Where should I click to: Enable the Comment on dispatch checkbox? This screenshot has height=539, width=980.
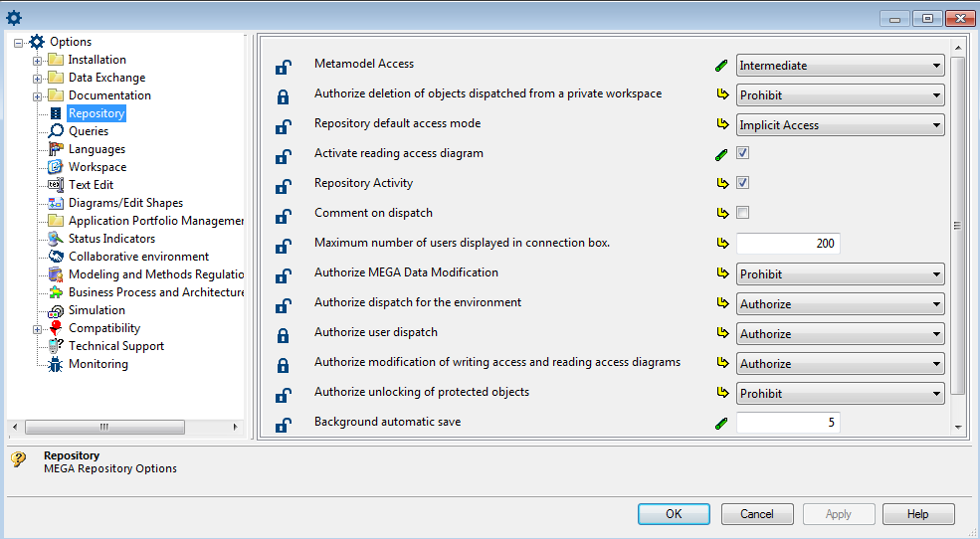click(x=743, y=213)
